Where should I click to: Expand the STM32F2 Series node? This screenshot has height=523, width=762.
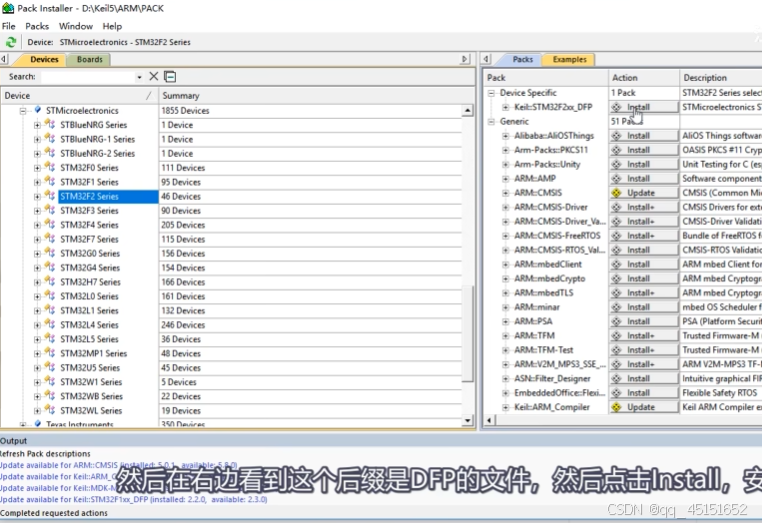pyautogui.click(x=37, y=196)
